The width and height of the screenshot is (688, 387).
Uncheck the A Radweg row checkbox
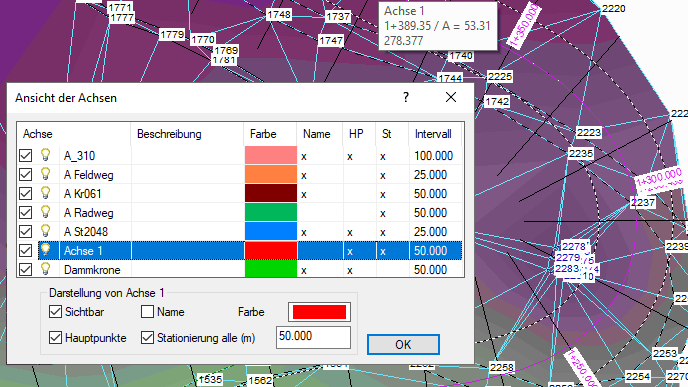pyautogui.click(x=25, y=212)
